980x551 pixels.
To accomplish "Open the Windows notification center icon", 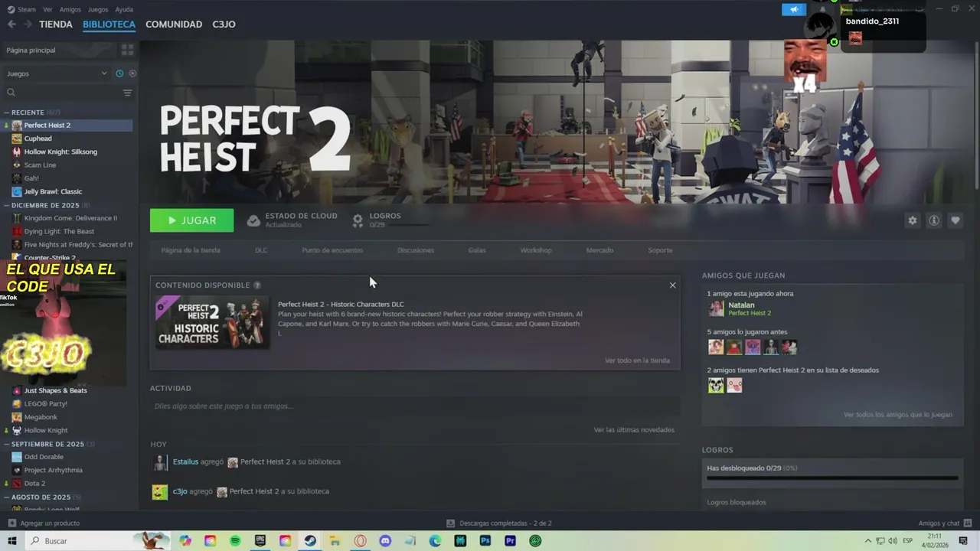I will pyautogui.click(x=962, y=541).
